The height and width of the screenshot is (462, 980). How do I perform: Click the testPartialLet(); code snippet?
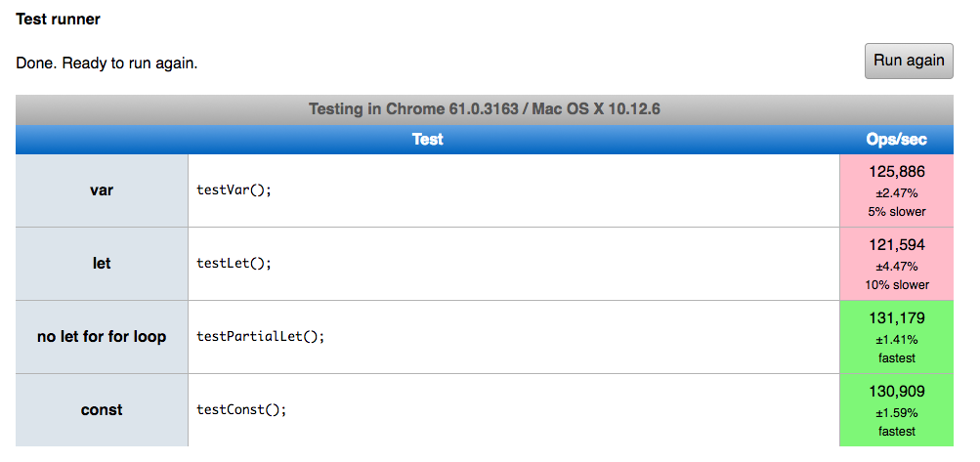click(260, 337)
